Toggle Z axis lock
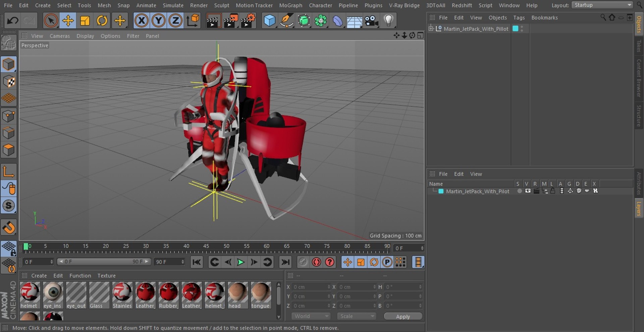 tap(175, 21)
